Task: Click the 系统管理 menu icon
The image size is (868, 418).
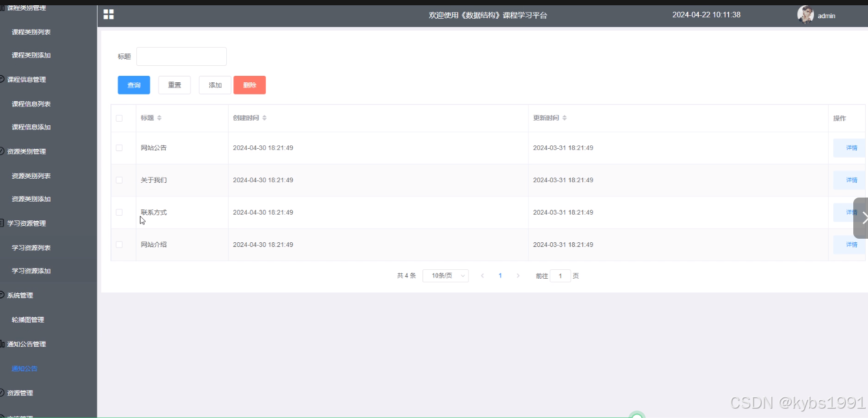Action: tap(2, 295)
